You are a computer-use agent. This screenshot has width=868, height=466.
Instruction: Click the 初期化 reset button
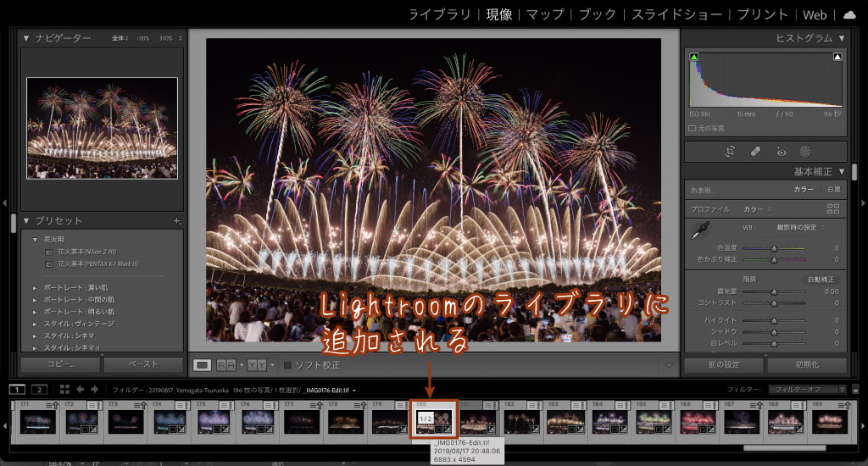tap(807, 365)
